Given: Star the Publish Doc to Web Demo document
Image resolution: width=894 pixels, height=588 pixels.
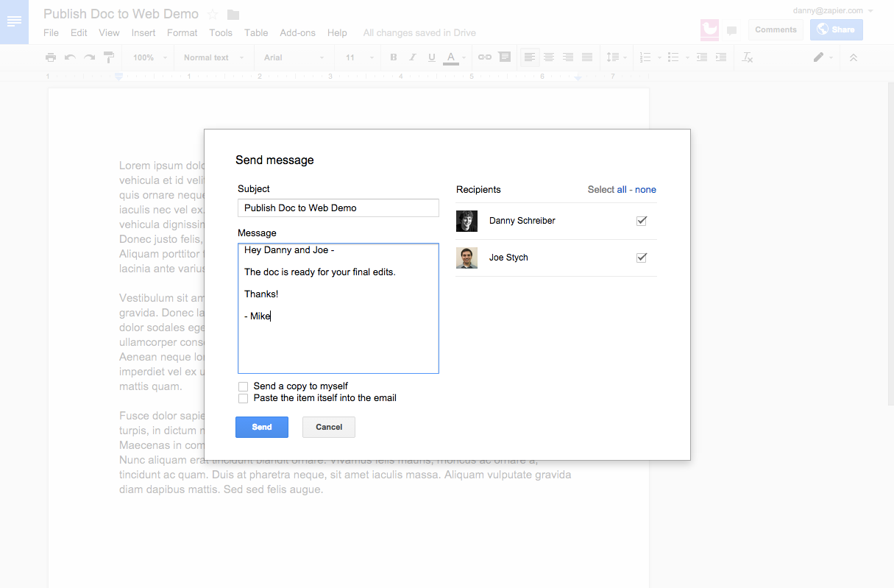Looking at the screenshot, I should (213, 15).
